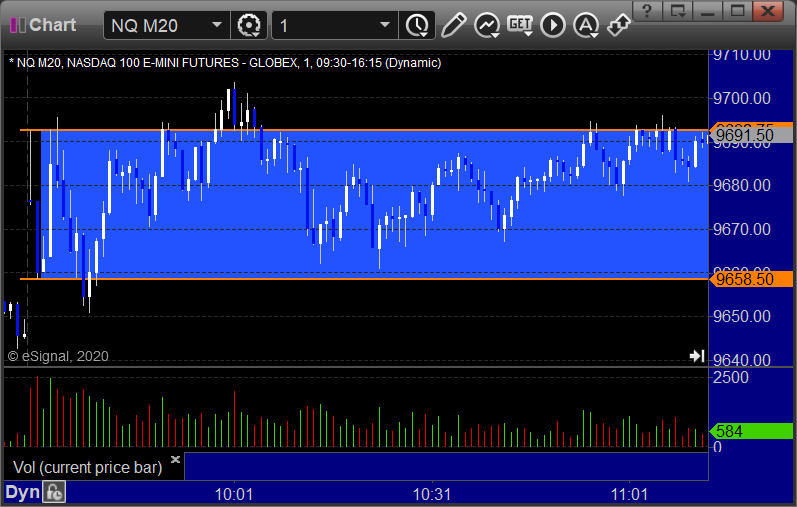Click the Vol (current price bar) label
797x507 pixels.
[x=87, y=467]
